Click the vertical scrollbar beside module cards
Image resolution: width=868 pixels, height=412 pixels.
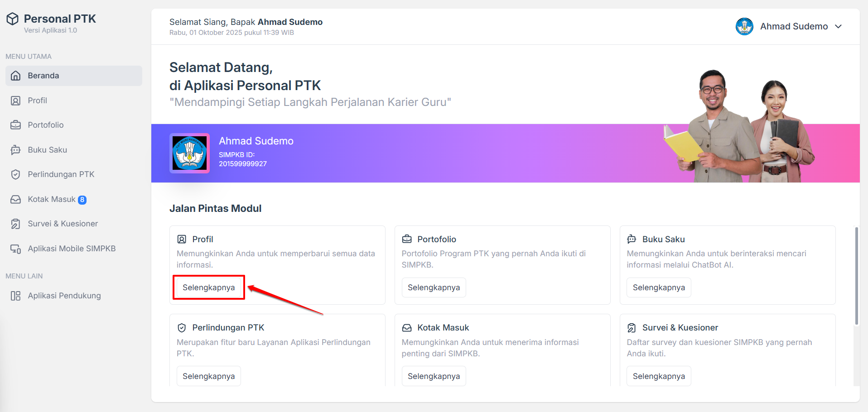coord(856,276)
